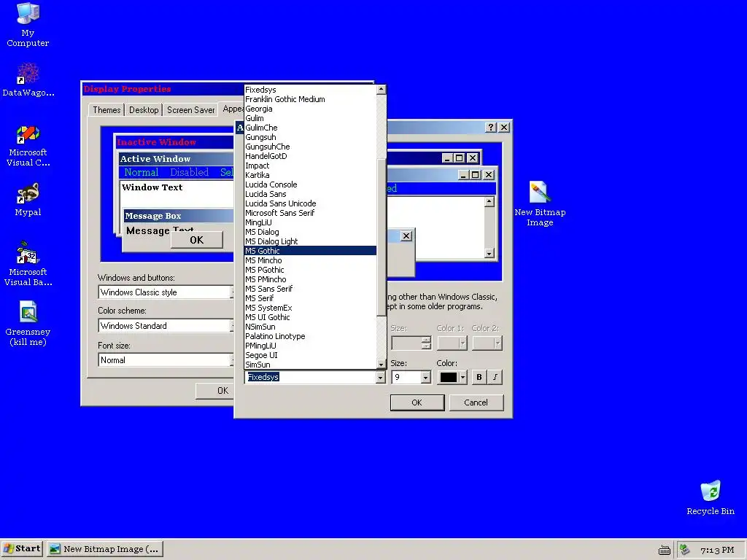This screenshot has height=560, width=747.
Task: Choose Lucida Sans Unicode font
Action: [310, 203]
